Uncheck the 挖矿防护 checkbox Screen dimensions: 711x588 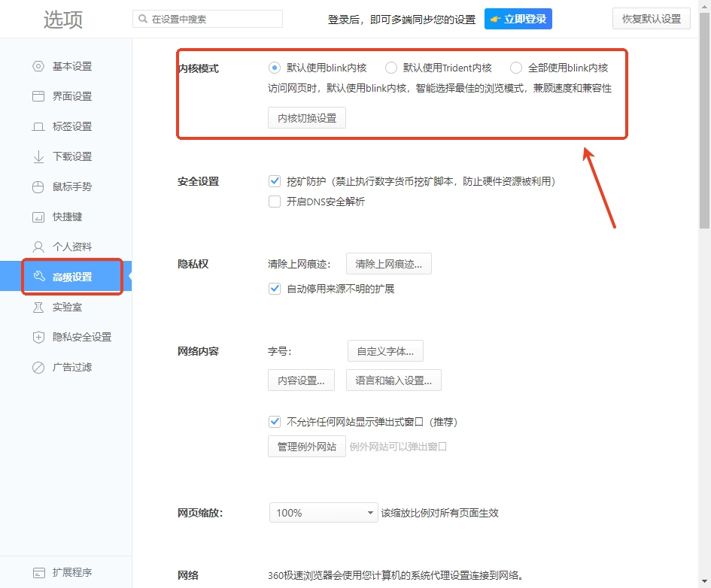275,181
